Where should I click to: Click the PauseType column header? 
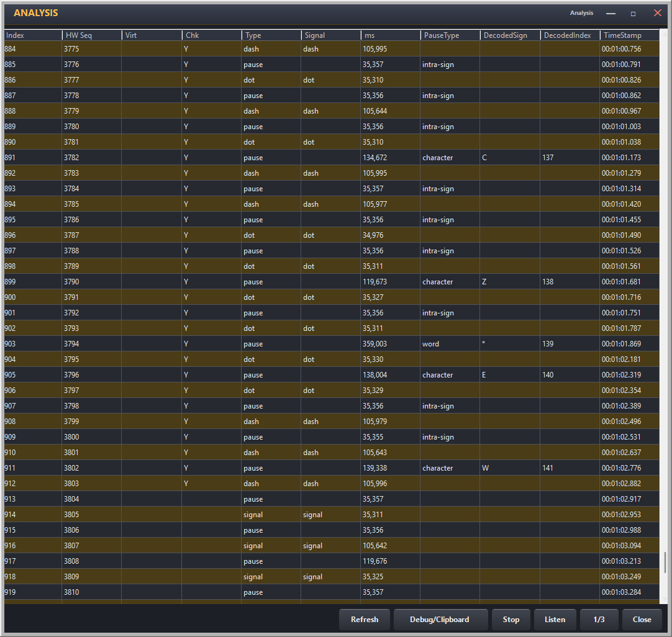coord(450,35)
